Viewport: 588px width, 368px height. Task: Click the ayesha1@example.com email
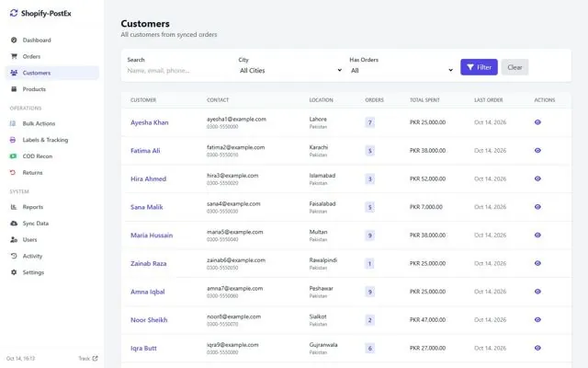coord(236,119)
